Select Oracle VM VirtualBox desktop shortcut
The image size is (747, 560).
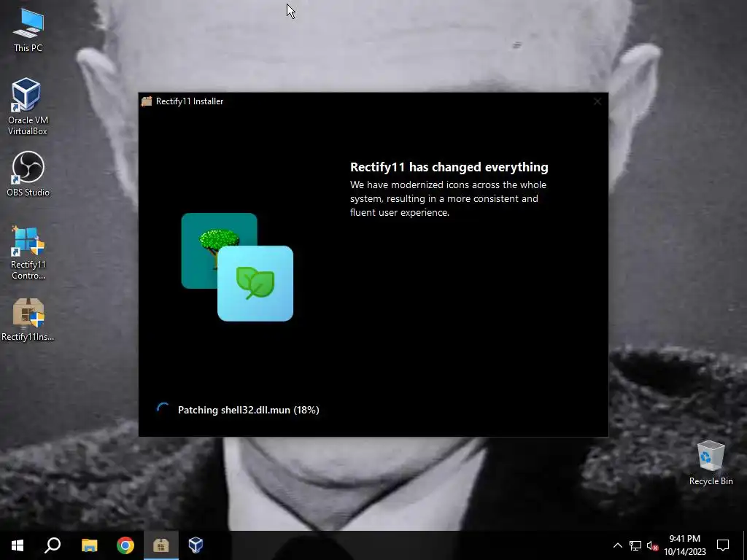[x=28, y=106]
